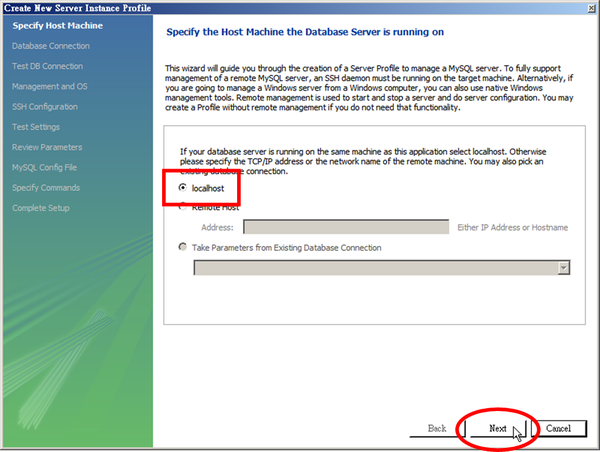This screenshot has height=452, width=600.
Task: Go to Management and OS step
Action: 50,86
